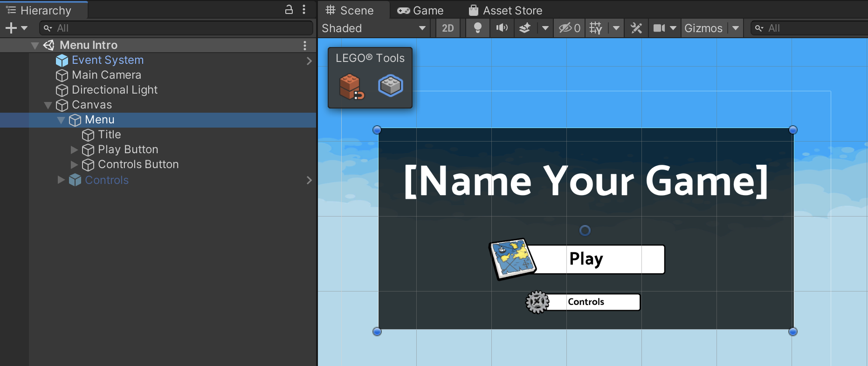
Task: Toggle 2D view mode
Action: tap(448, 28)
